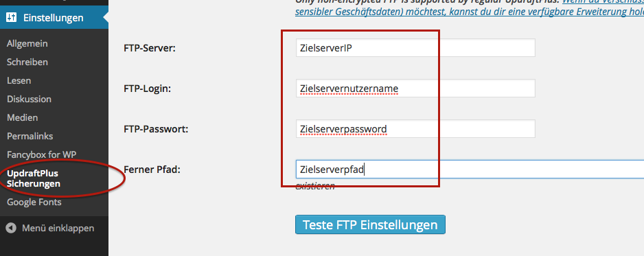Click into the FTP-Login field
This screenshot has height=256, width=644.
click(415, 89)
